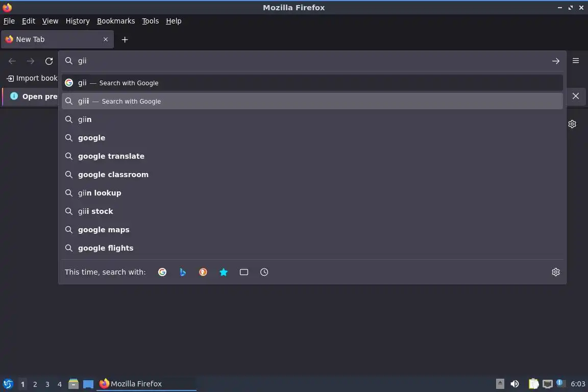Screen dimensions: 588x392
Task: Choose the 'google maps' suggestion
Action: pos(312,230)
